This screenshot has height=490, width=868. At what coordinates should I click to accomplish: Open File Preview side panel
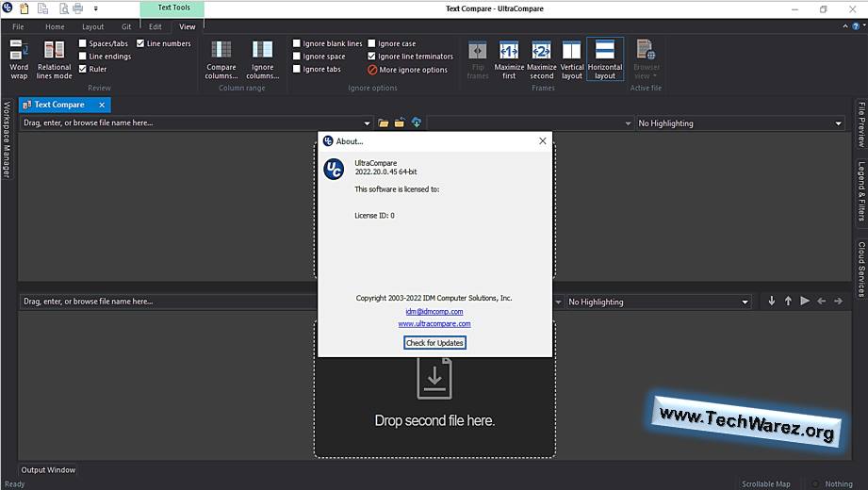pos(861,124)
